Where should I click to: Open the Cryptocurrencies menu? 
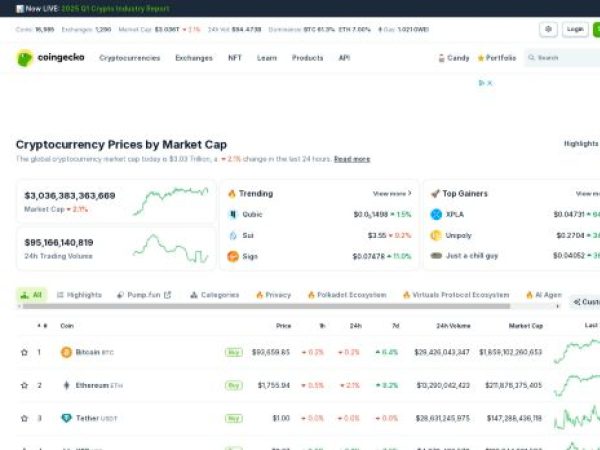[x=130, y=58]
